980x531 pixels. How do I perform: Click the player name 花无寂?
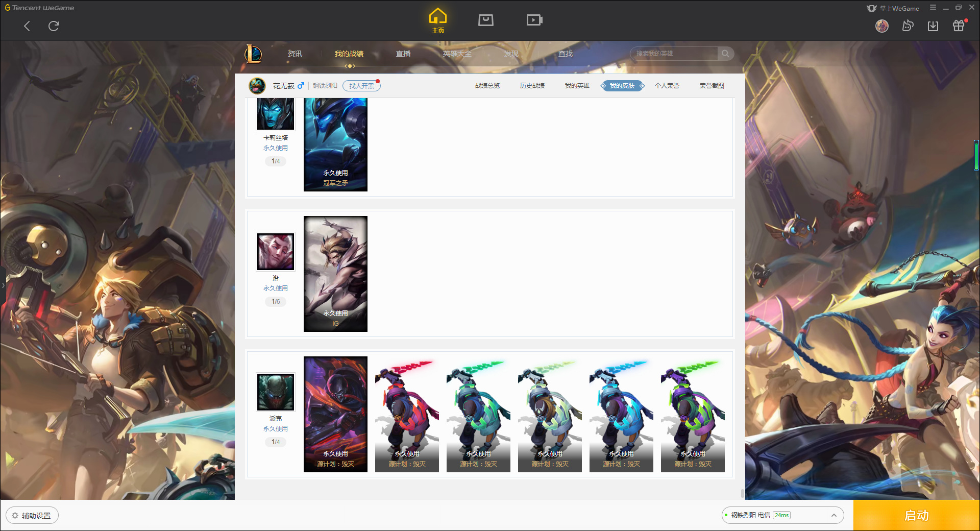point(283,86)
